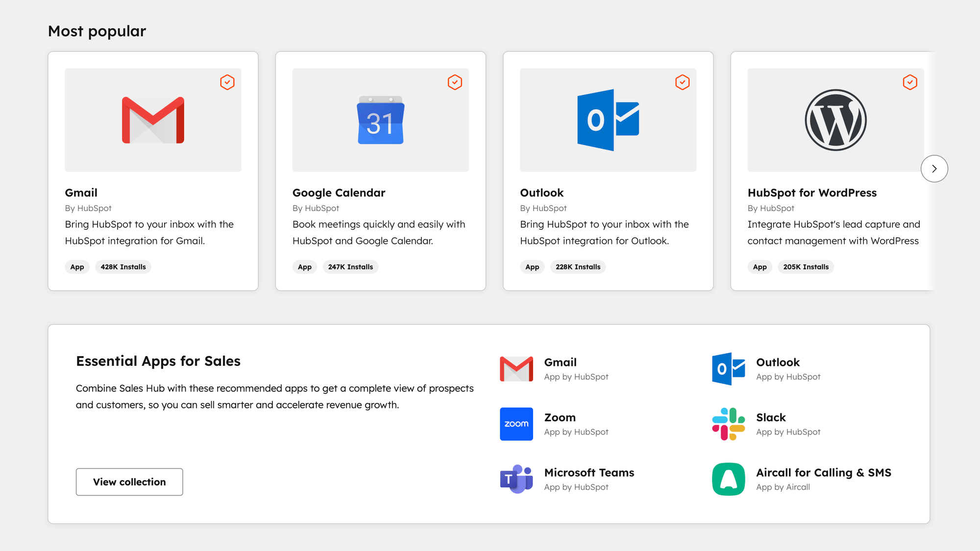
Task: Click the HubSpot for WordPress title
Action: [x=811, y=192]
